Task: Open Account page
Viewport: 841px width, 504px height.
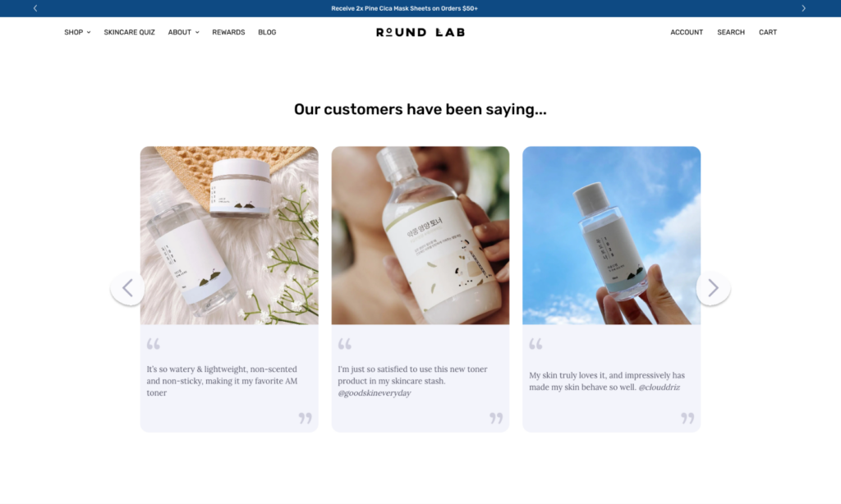Action: pyautogui.click(x=687, y=32)
